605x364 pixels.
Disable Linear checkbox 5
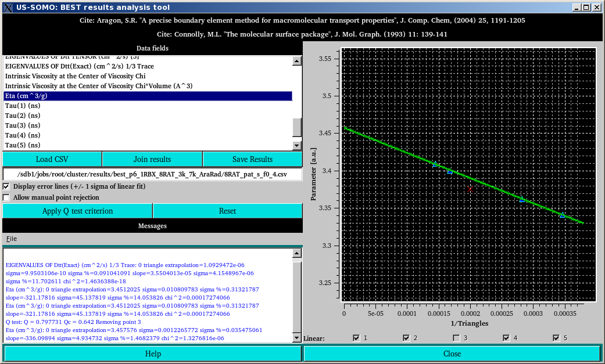coord(557,337)
